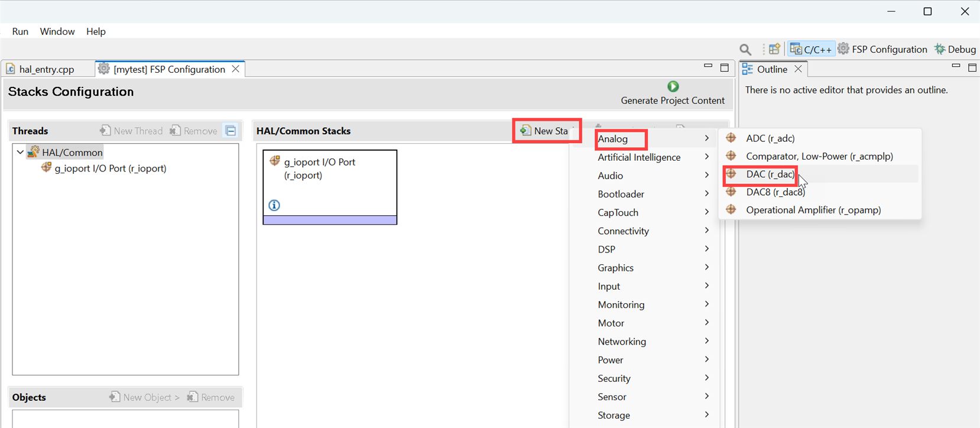Expand the Sensor submenu
Screen dimensions: 980x428
coord(644,397)
